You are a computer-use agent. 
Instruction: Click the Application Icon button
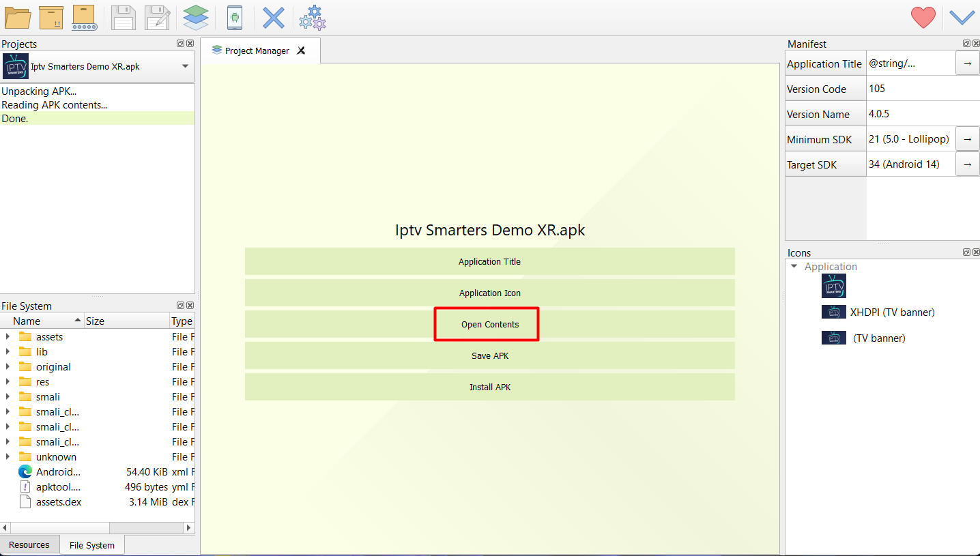point(490,293)
